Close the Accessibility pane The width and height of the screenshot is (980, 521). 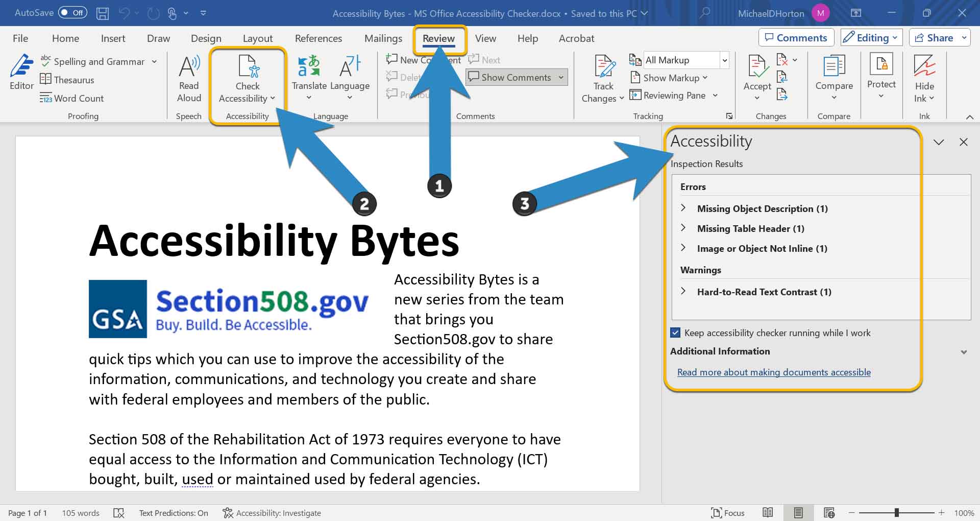tap(964, 142)
